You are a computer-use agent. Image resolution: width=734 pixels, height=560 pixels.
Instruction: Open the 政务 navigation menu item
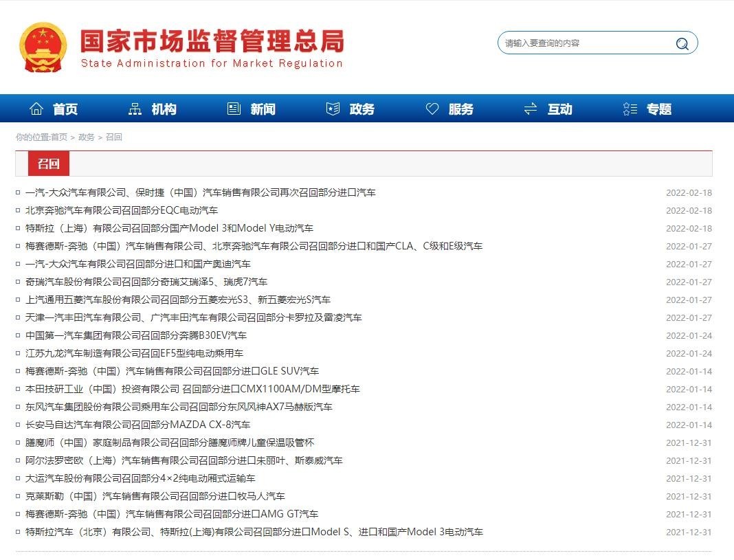pos(362,109)
